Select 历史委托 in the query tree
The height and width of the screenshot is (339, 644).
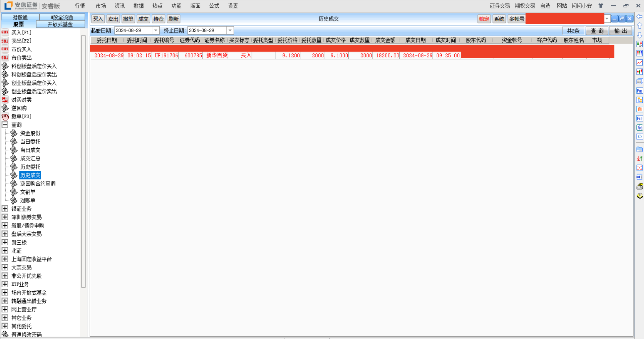tap(30, 167)
